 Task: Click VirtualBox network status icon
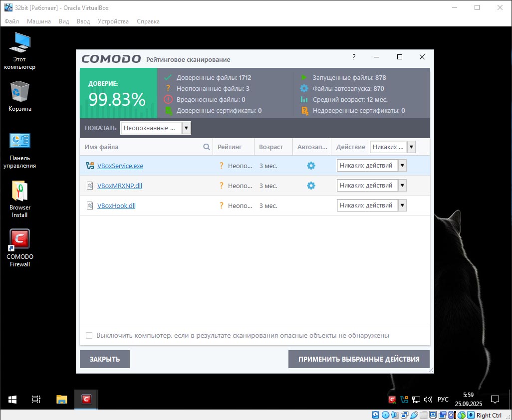click(405, 415)
